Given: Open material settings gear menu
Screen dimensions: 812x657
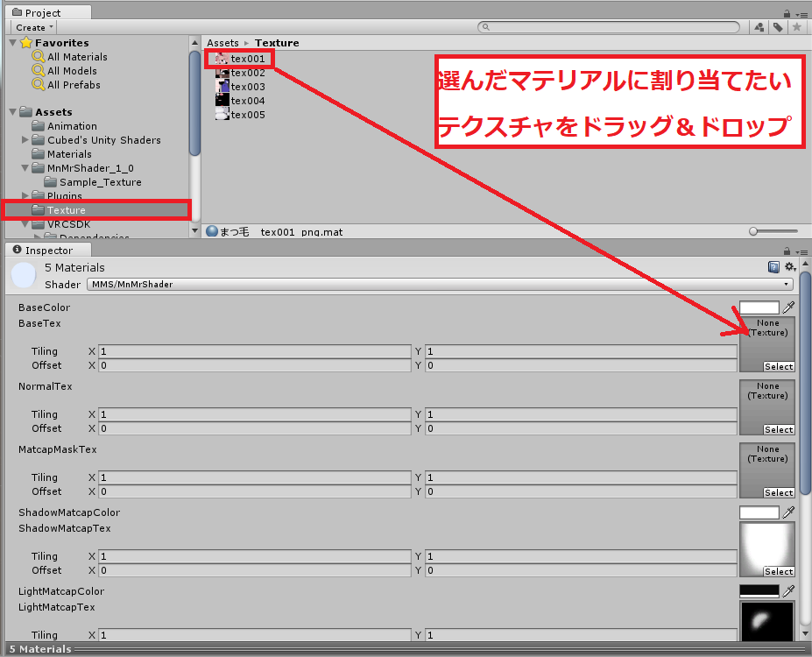Looking at the screenshot, I should [x=790, y=267].
